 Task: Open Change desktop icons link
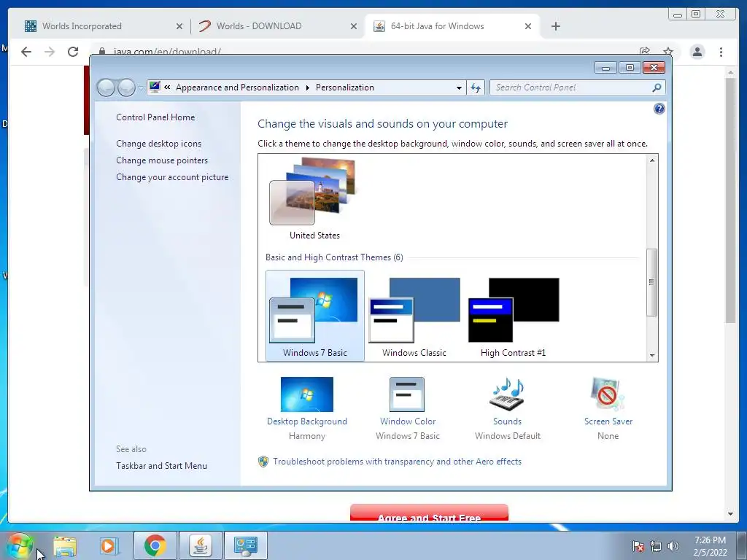(158, 144)
